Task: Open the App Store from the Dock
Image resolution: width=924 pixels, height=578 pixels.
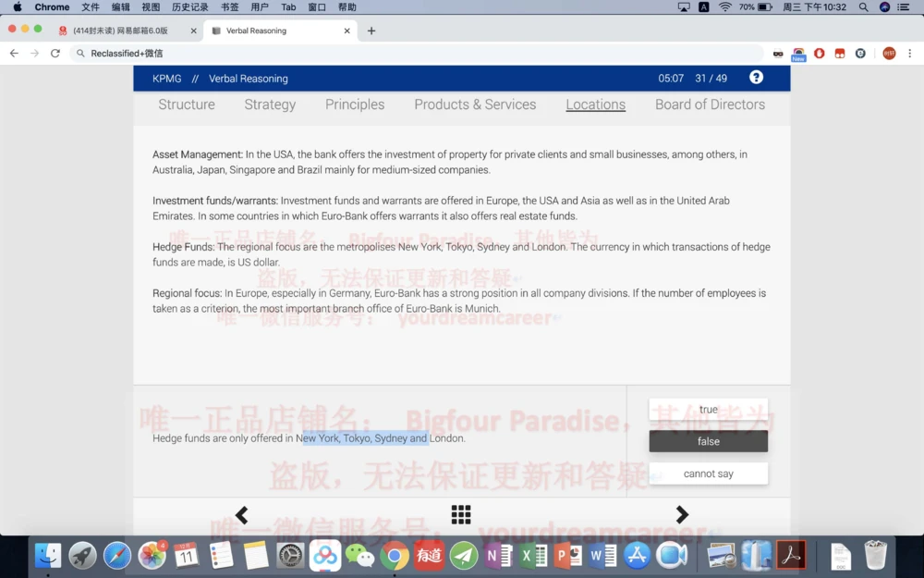Action: point(636,556)
